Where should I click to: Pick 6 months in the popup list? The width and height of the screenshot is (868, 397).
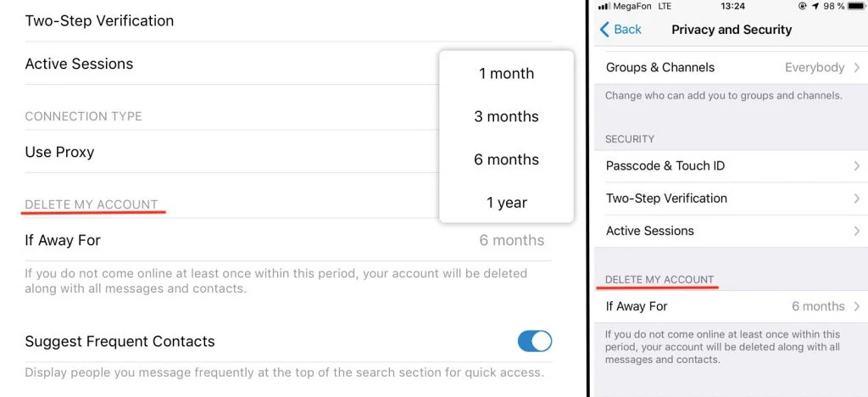click(x=507, y=159)
